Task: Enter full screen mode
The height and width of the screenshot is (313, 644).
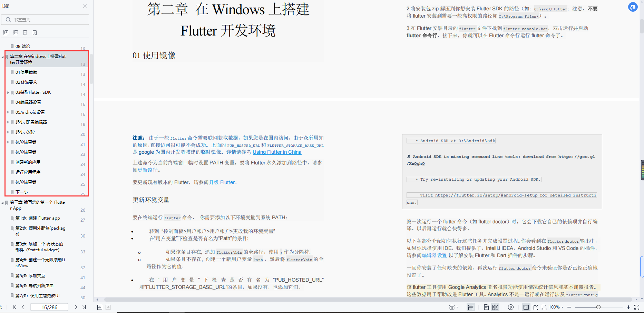Action: (637, 307)
